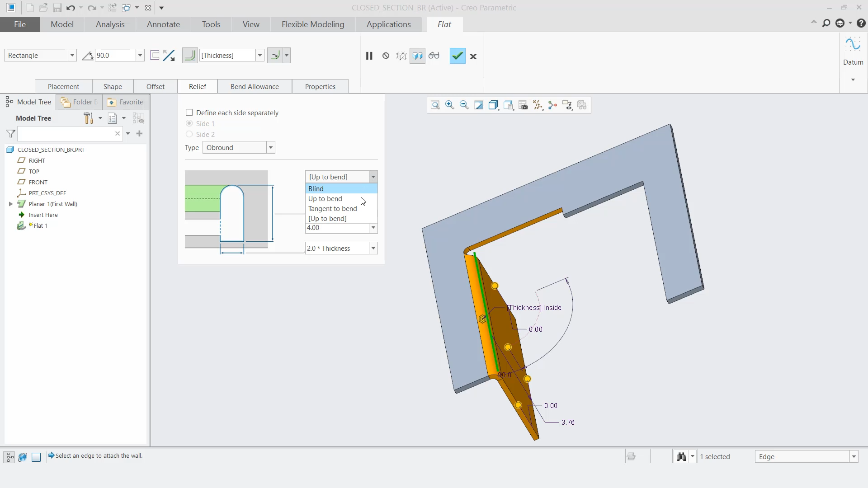Click the Repaint icon in graphics toolbar
868x488 pixels.
479,105
